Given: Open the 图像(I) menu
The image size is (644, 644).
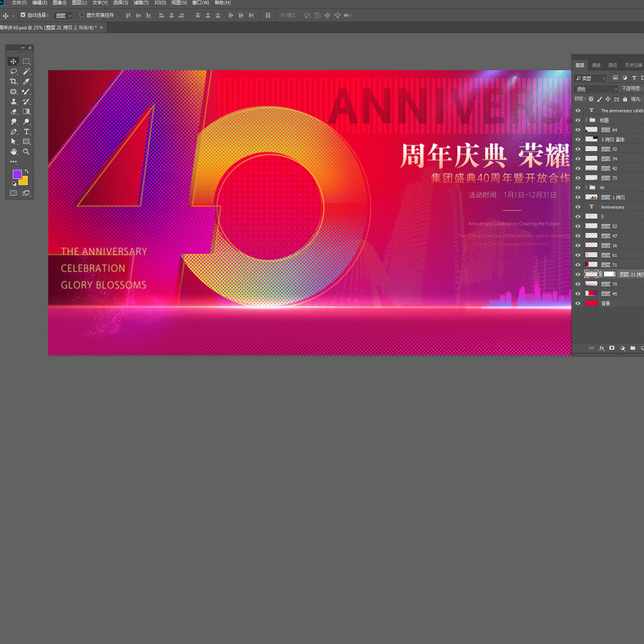Looking at the screenshot, I should [59, 3].
